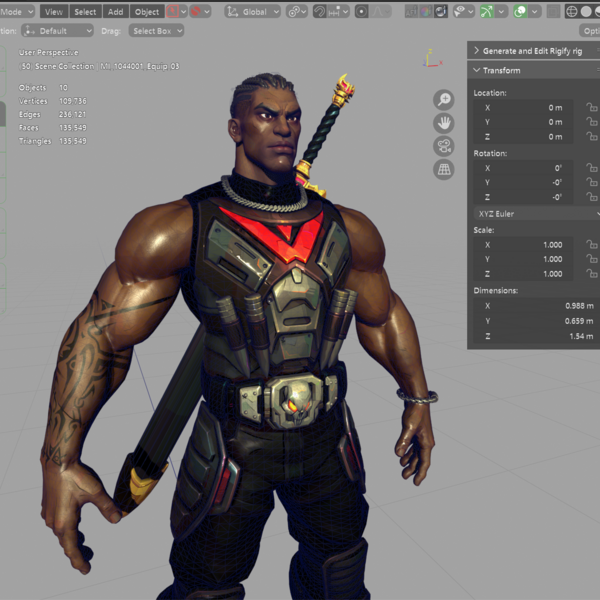This screenshot has width=600, height=600.
Task: Switch to wireframe viewport shading
Action: click(x=571, y=12)
